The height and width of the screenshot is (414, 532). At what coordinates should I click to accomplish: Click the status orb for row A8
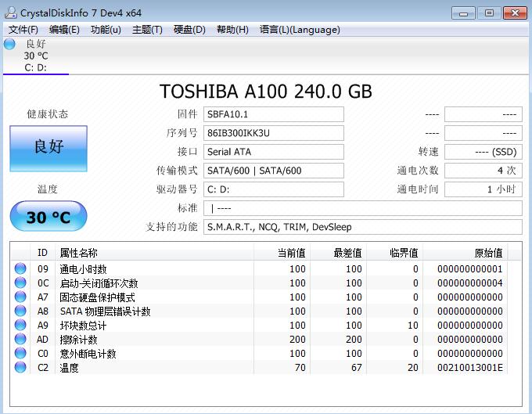20,311
